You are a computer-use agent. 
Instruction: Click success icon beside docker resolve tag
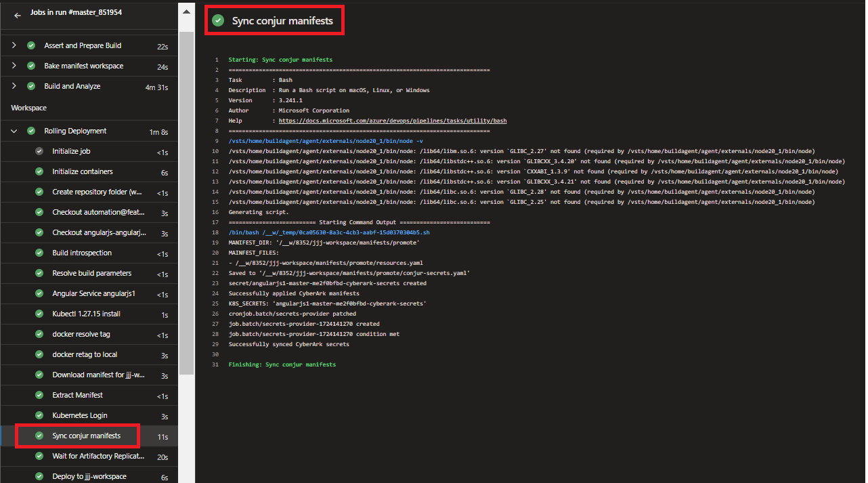(x=39, y=334)
